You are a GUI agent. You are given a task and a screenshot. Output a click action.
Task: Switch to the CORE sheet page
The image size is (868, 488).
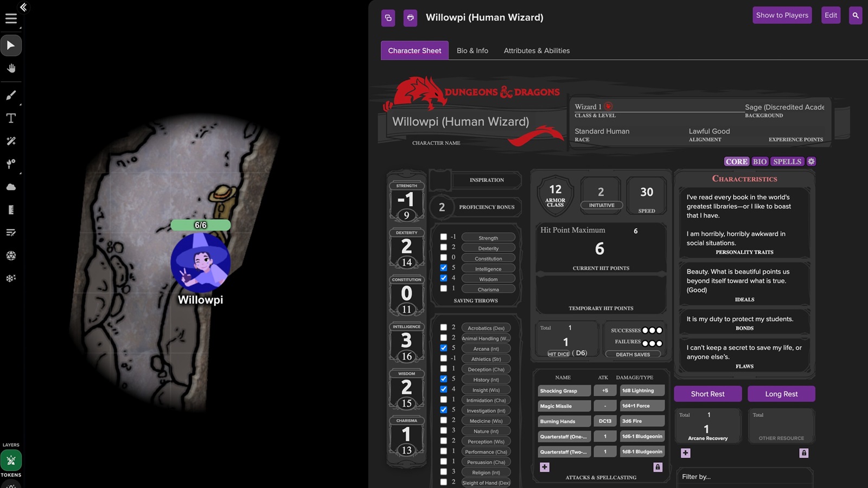tap(737, 162)
